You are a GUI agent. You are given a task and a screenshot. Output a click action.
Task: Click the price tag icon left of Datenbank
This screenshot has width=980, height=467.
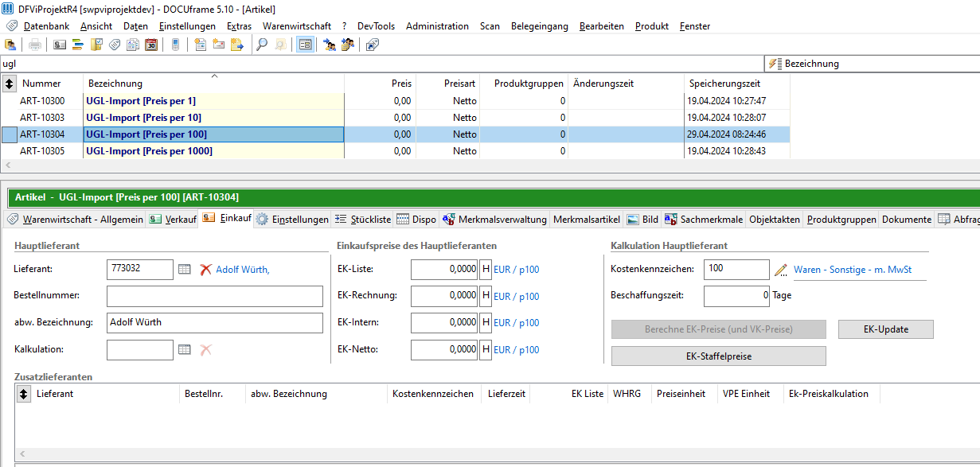pos(12,26)
